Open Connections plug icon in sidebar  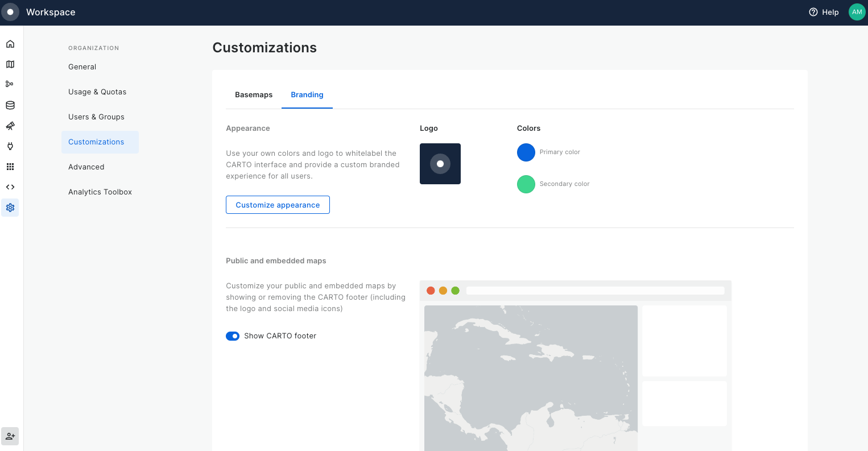[x=10, y=146]
